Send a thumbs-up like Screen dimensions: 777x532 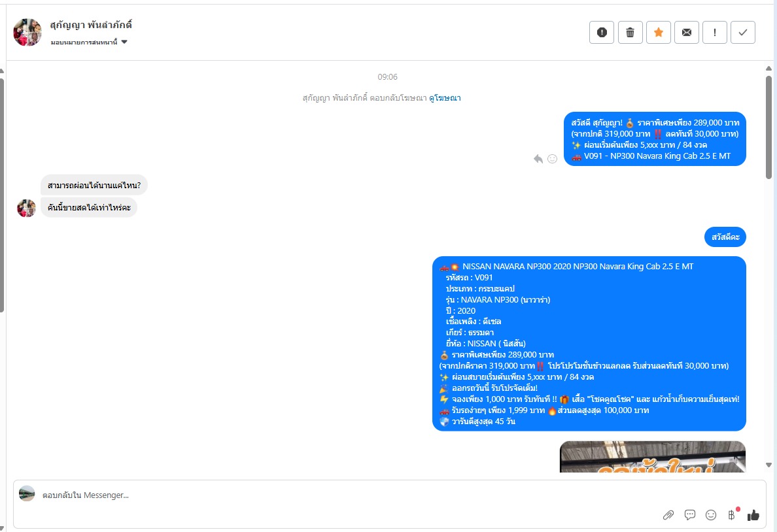(753, 515)
